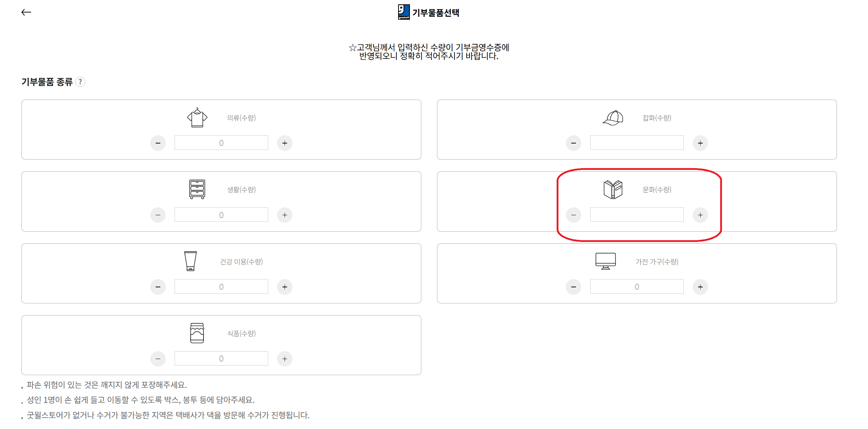Click the jar icon for 식품 category
Image resolution: width=868 pixels, height=429 pixels.
click(x=197, y=333)
